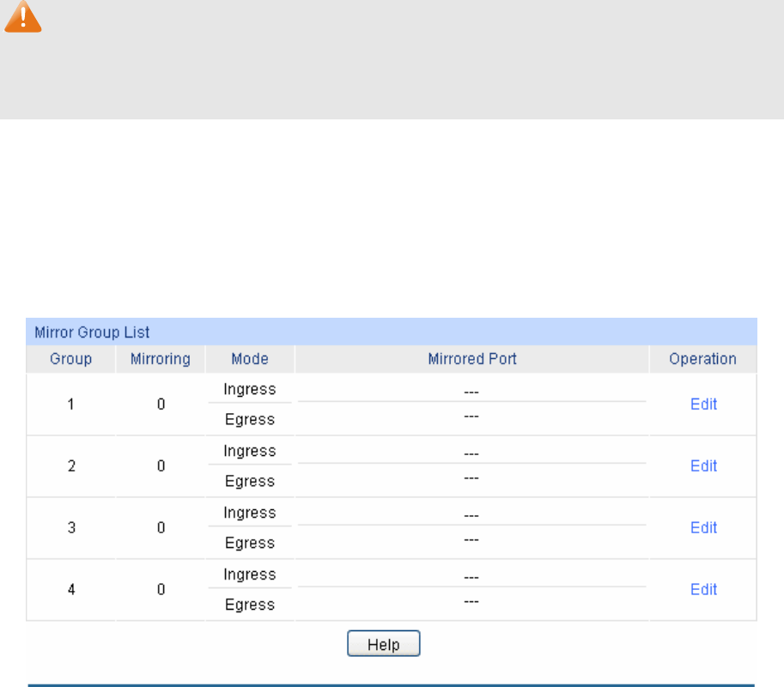The width and height of the screenshot is (784, 687).
Task: Click the Operation column header
Action: pyautogui.click(x=702, y=359)
